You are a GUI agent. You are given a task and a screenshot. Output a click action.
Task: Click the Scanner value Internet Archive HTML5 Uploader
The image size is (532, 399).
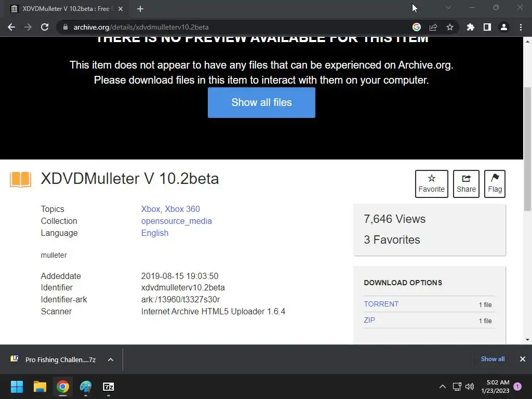[x=213, y=311]
